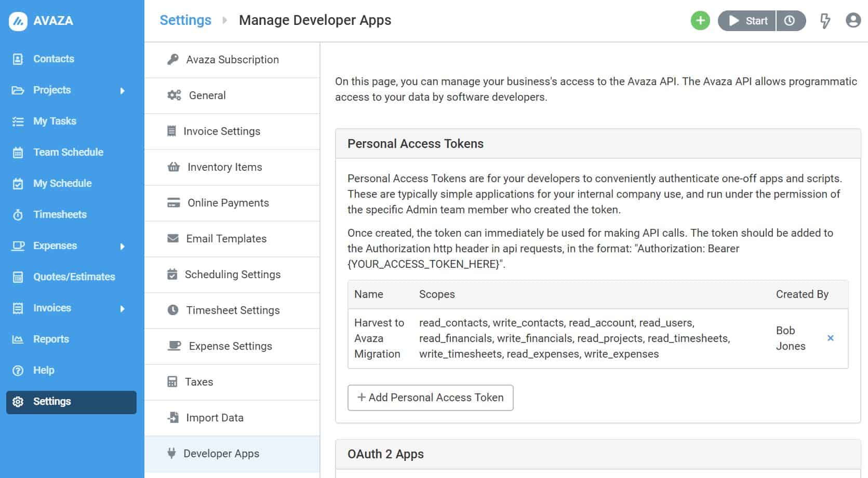Start the timer
The height and width of the screenshot is (478, 868).
pyautogui.click(x=746, y=21)
